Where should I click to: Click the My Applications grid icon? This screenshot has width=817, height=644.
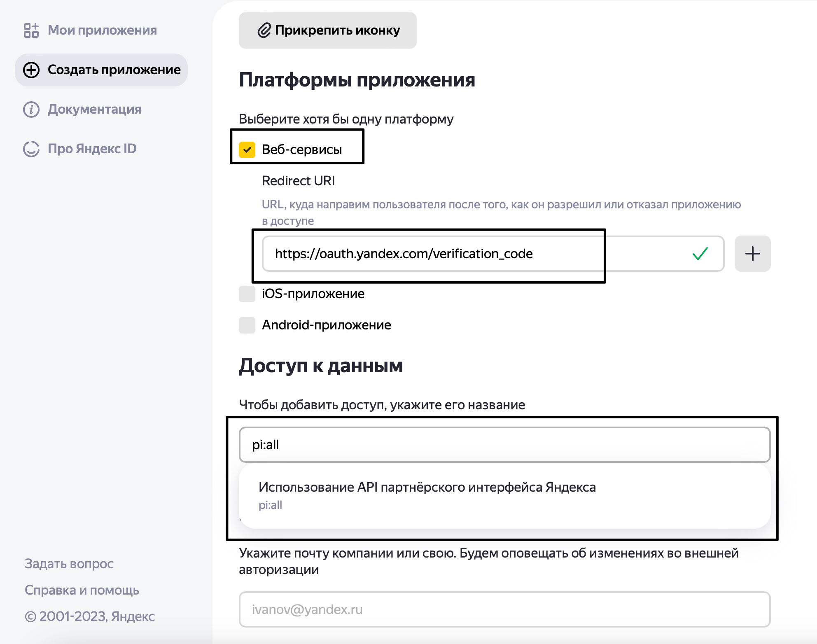pos(31,30)
